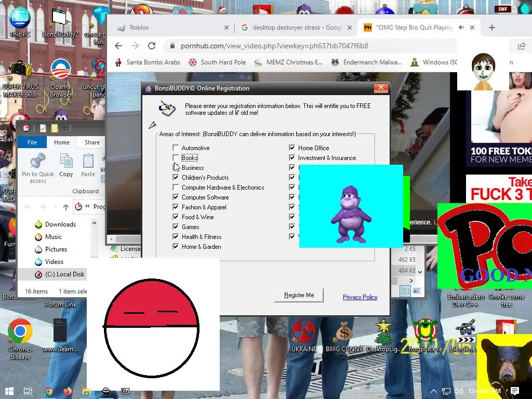Open the 7z taskbar icon
The height and width of the screenshot is (399, 532).
coord(125,391)
